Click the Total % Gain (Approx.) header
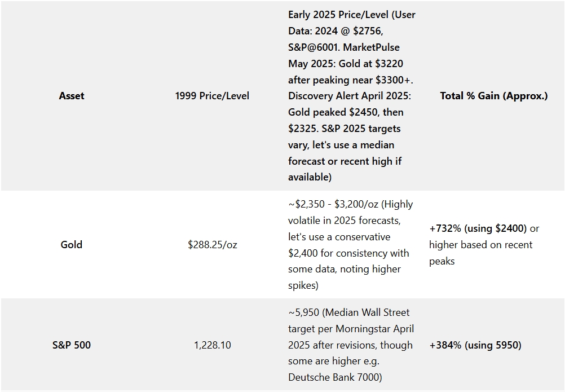 click(x=493, y=96)
